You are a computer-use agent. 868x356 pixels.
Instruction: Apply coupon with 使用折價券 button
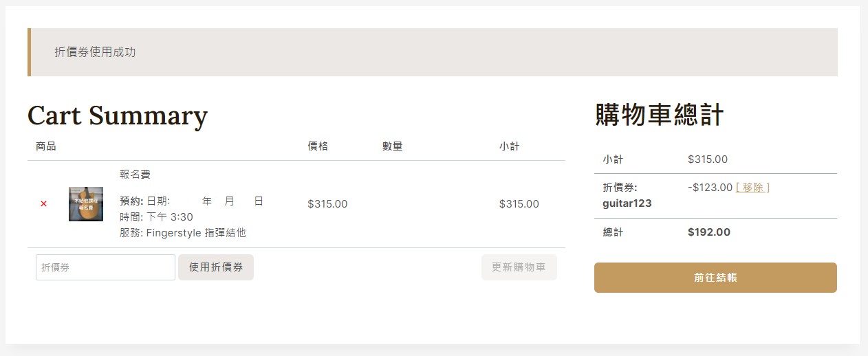pos(216,267)
